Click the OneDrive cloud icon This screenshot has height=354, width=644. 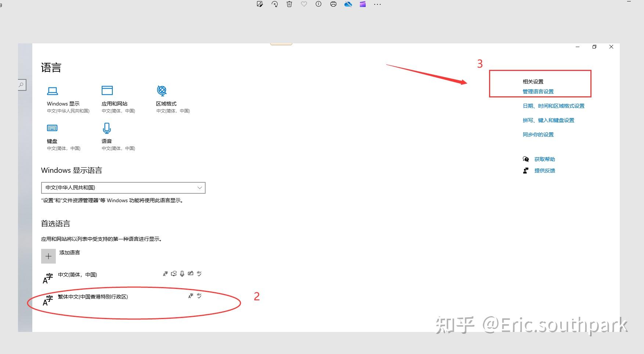pos(348,4)
